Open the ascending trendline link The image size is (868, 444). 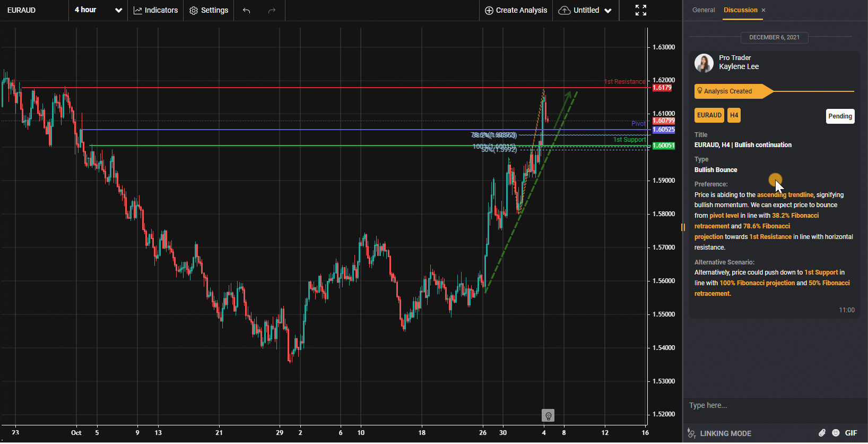tap(785, 195)
